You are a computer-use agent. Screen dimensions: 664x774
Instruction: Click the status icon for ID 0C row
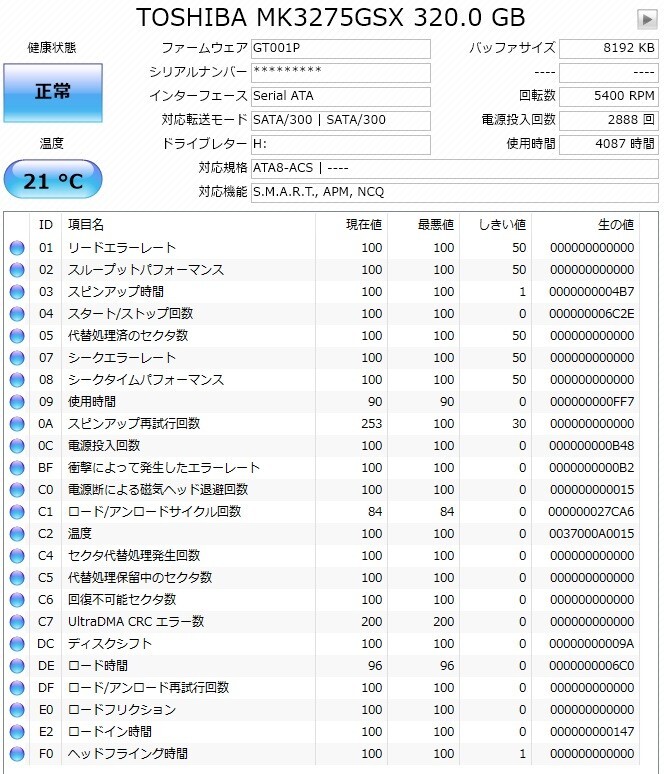pyautogui.click(x=17, y=446)
